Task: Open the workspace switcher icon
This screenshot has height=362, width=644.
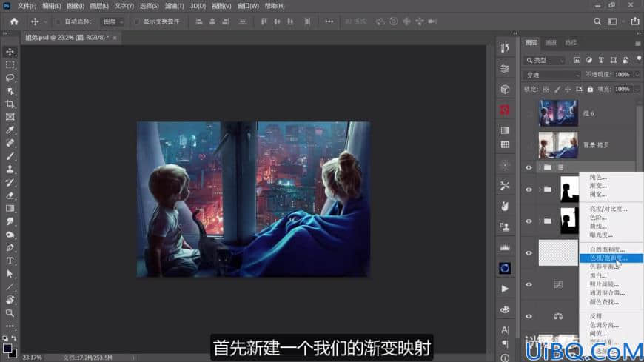Action: 612,21
